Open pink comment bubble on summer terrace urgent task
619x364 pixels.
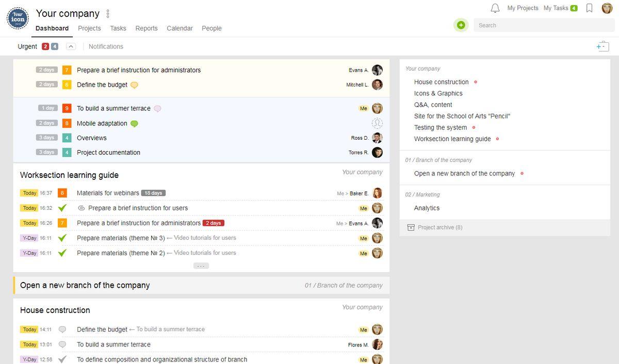157,109
